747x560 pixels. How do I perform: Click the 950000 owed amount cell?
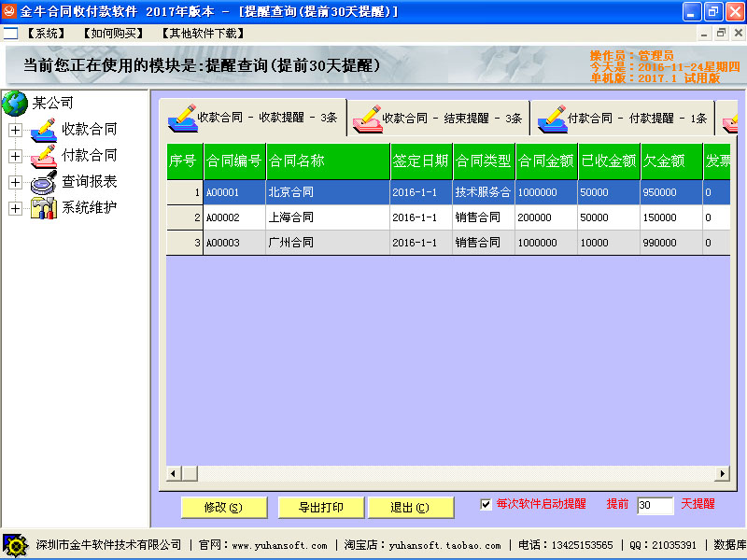coord(671,192)
